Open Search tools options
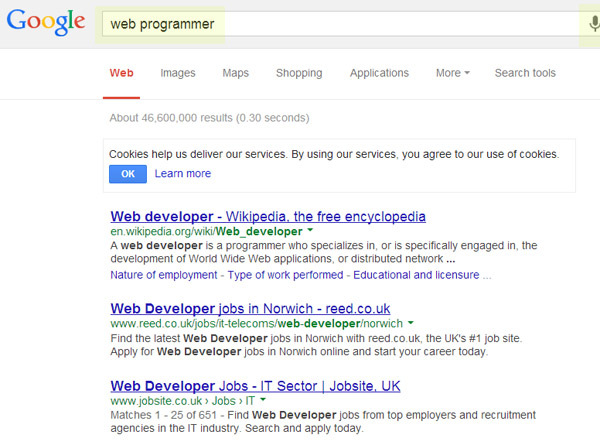This screenshot has width=600, height=445. pos(525,73)
